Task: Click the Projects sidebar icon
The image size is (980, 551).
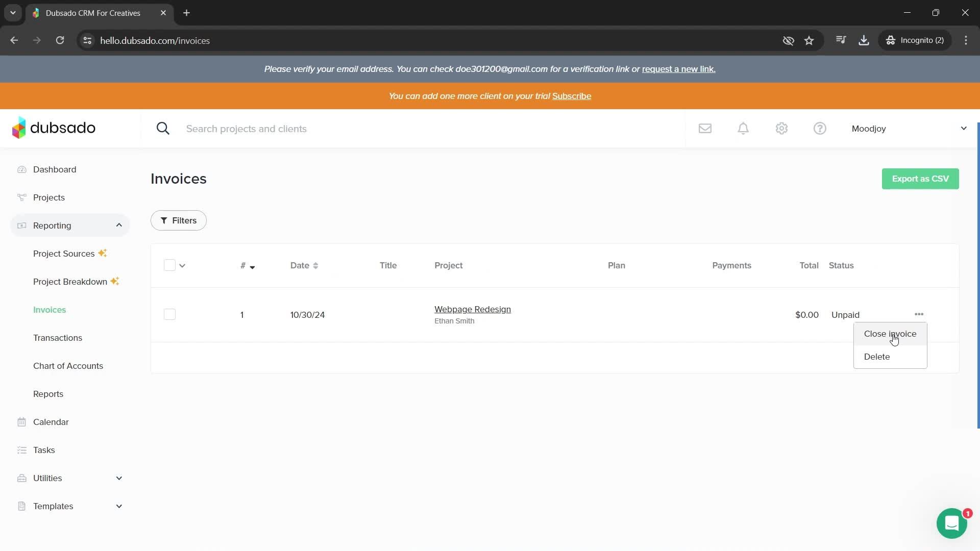Action: pyautogui.click(x=21, y=197)
